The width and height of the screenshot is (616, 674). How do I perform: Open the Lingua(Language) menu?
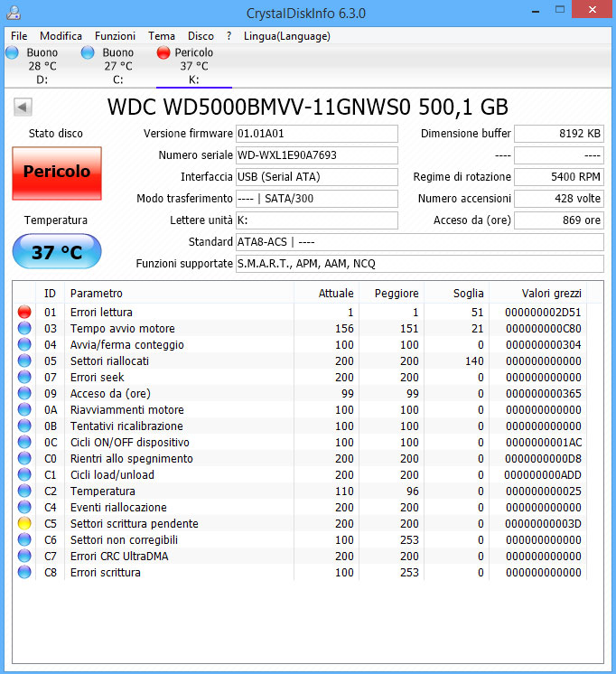pyautogui.click(x=286, y=36)
